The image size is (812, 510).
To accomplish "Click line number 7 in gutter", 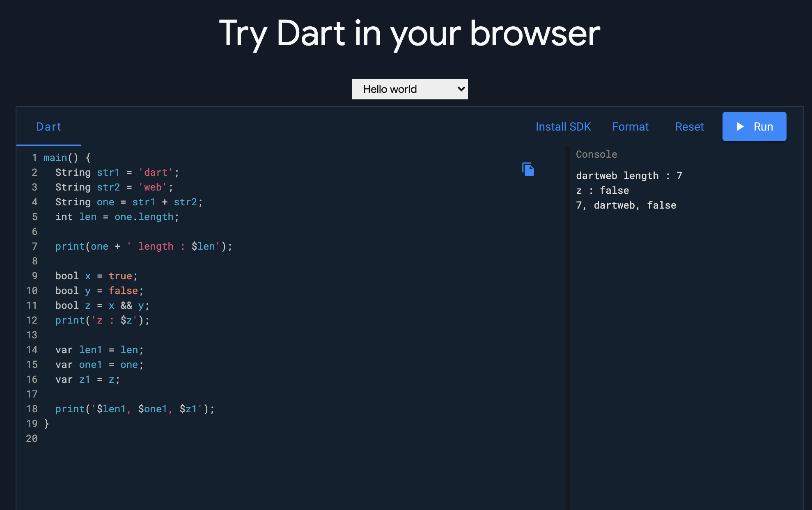I will [x=34, y=246].
